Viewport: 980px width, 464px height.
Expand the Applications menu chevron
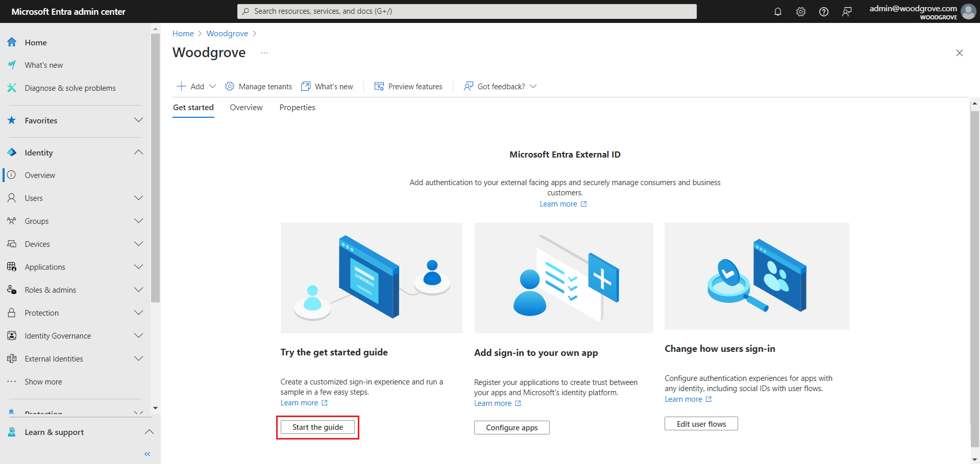pos(138,267)
